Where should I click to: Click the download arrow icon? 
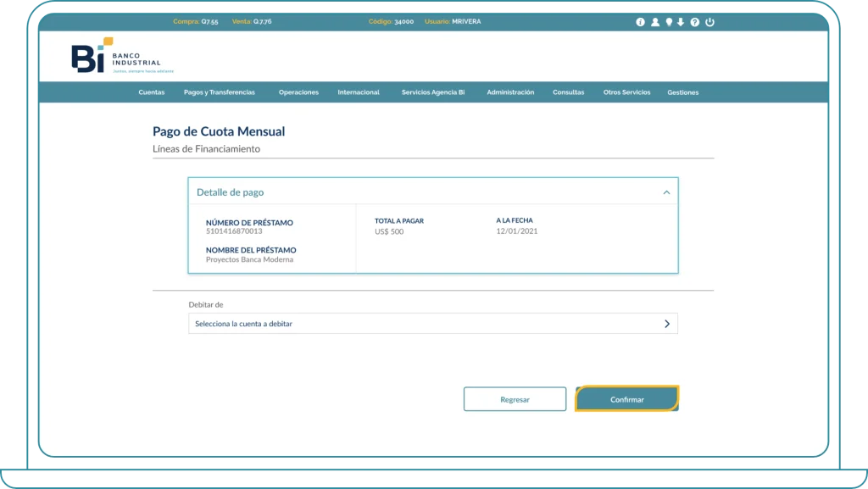tap(681, 22)
